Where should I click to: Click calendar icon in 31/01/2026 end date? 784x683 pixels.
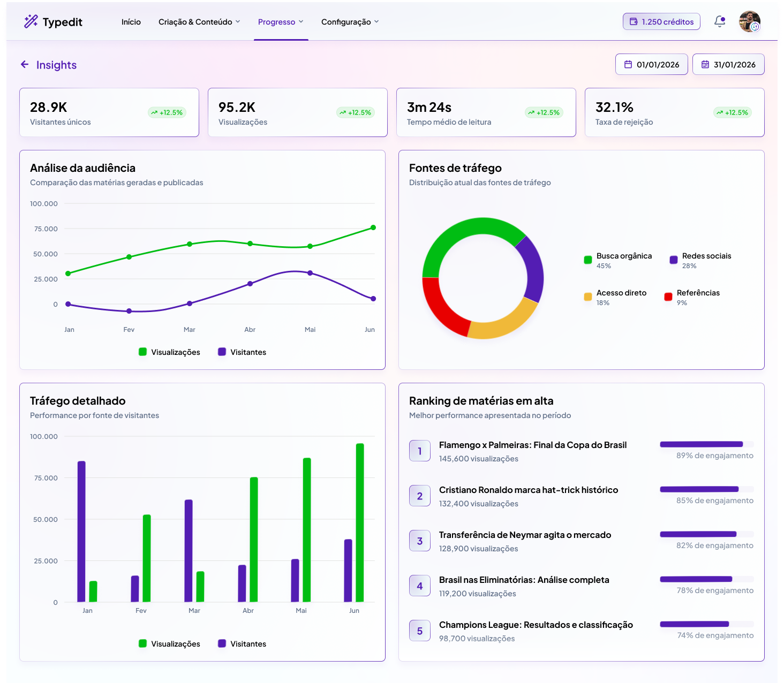click(x=705, y=64)
